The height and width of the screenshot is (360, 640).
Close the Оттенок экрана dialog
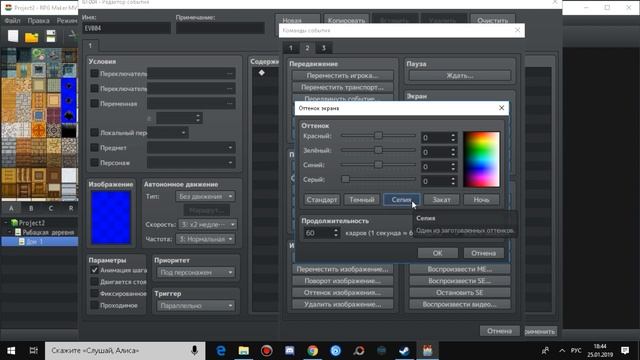coord(501,108)
